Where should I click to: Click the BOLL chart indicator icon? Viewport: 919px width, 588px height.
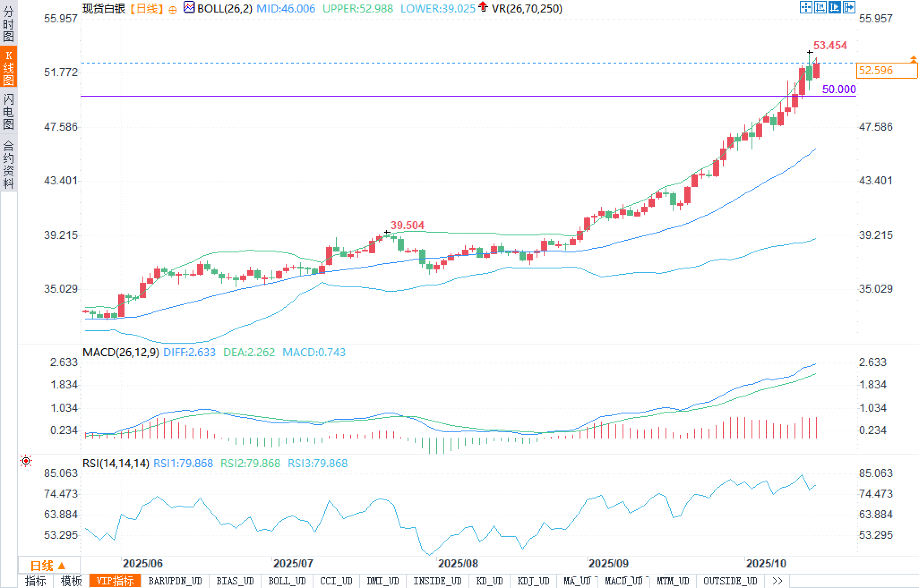189,8
